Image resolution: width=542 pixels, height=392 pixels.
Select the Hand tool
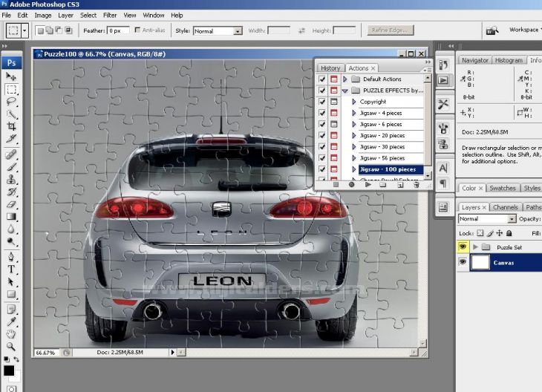pyautogui.click(x=11, y=334)
